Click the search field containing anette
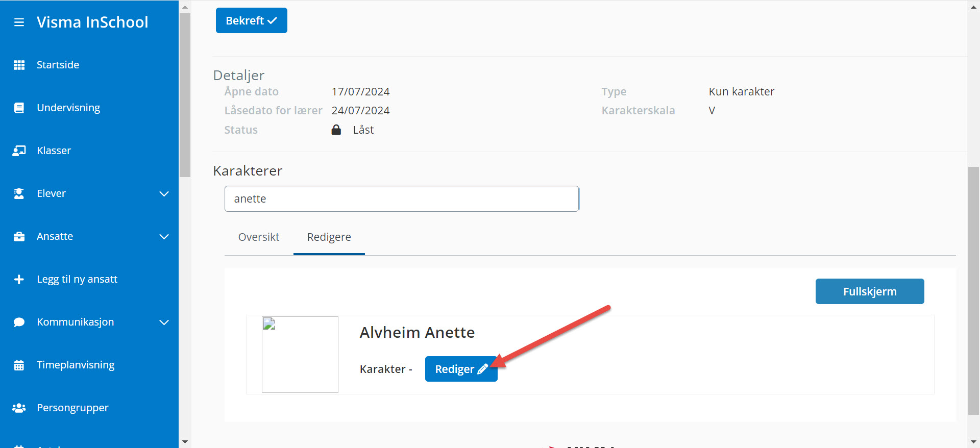 click(401, 198)
